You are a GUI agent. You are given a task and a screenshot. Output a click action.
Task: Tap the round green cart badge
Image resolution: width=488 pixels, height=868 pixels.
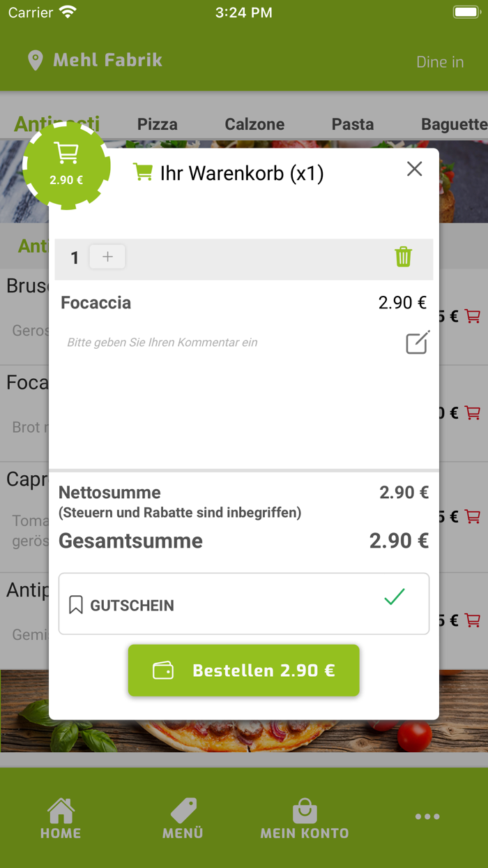click(66, 165)
